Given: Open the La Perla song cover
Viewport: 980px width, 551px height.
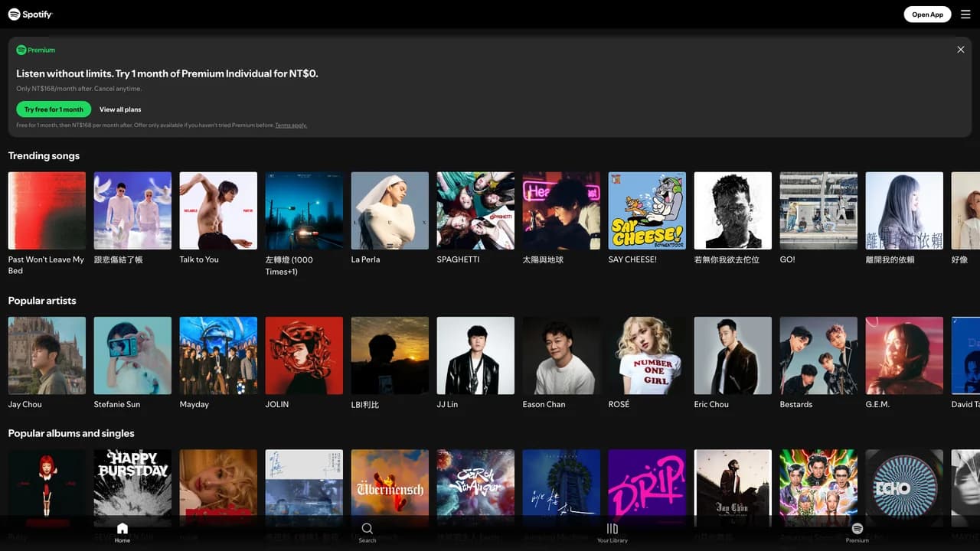Looking at the screenshot, I should coord(390,210).
